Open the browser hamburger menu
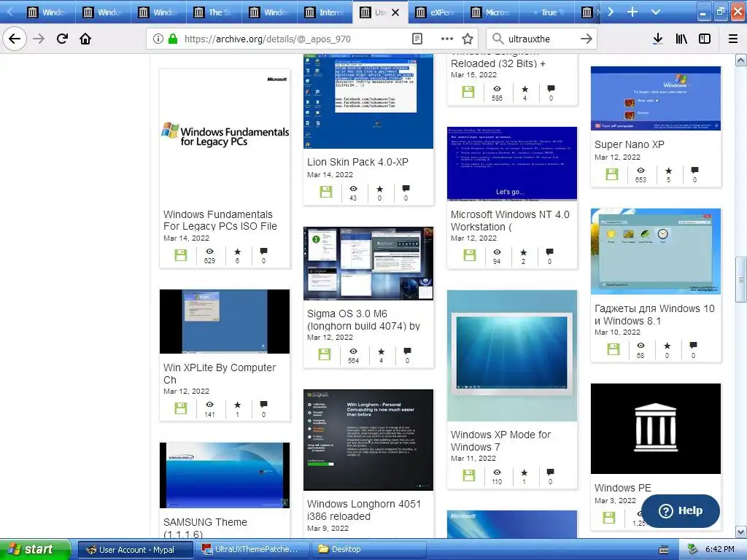The height and width of the screenshot is (560, 747). pos(733,39)
